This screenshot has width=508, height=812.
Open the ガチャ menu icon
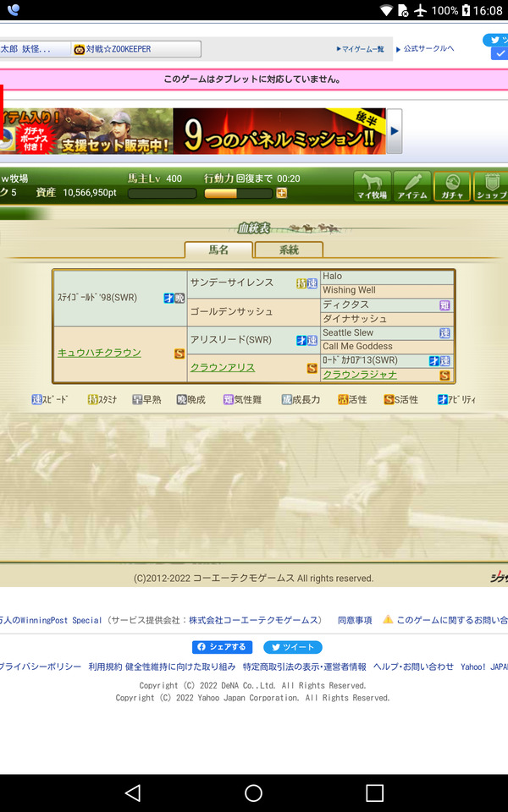[452, 186]
